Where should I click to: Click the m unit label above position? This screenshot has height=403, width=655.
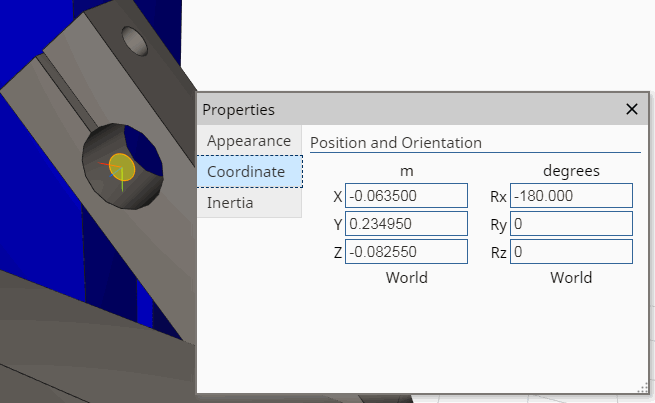(406, 171)
